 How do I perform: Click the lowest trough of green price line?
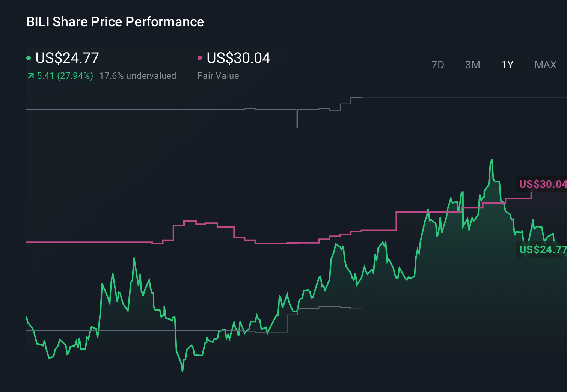click(182, 371)
